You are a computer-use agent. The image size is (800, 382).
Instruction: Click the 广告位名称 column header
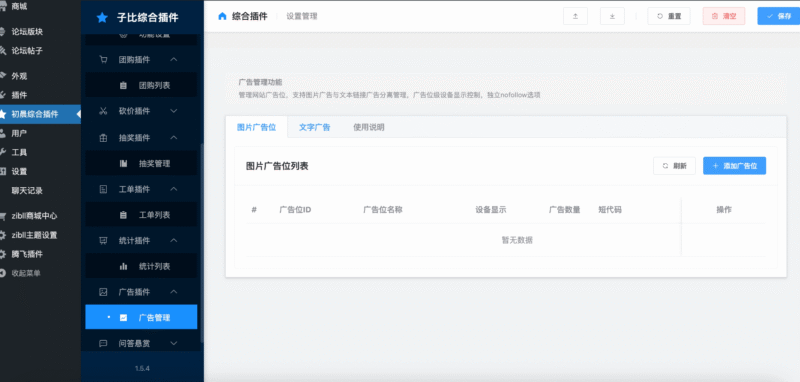pyautogui.click(x=383, y=210)
